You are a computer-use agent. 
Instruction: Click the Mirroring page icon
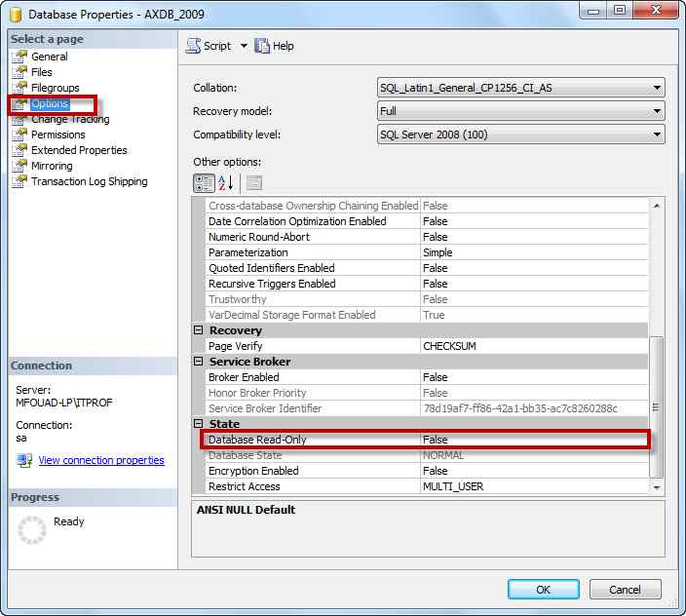click(x=19, y=167)
